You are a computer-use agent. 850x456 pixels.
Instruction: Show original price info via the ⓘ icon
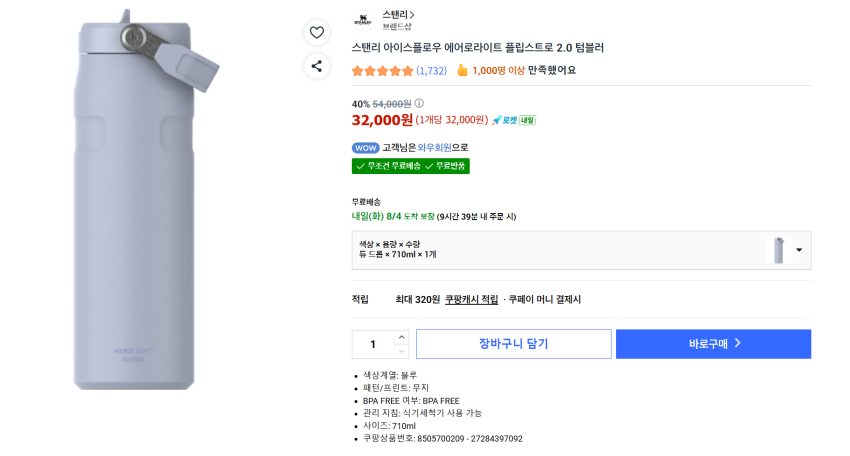coord(419,103)
